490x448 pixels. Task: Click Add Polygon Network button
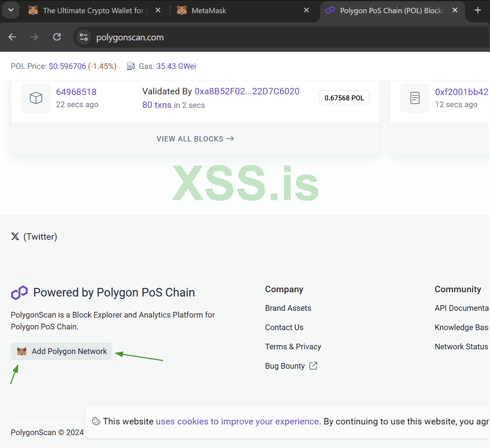(x=61, y=352)
